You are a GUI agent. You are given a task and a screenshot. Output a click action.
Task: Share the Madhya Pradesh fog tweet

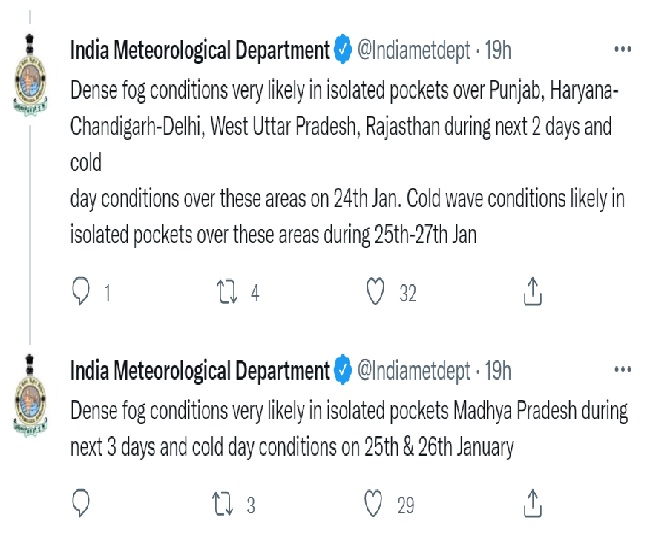point(533,503)
